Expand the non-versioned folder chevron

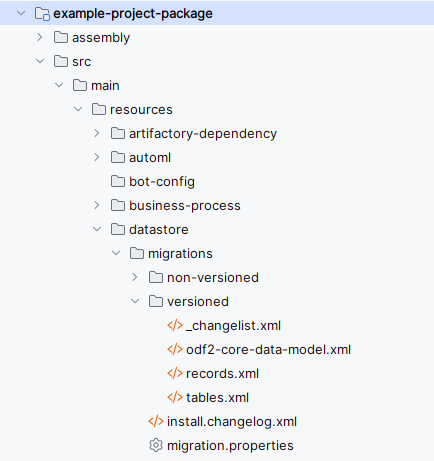point(135,277)
